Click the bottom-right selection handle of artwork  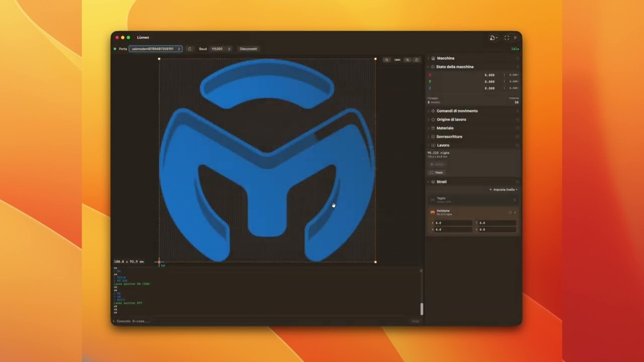[375, 262]
